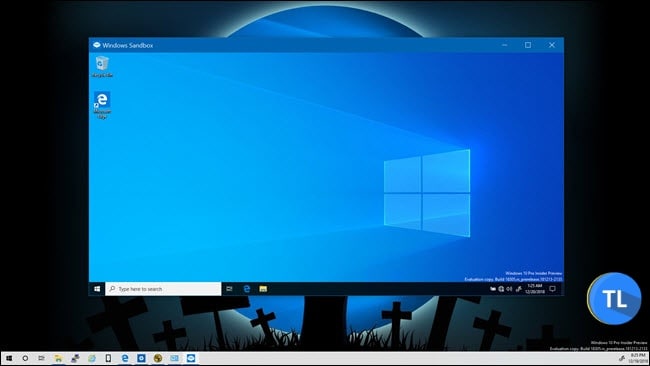
Task: Launch Edge from the host taskbar
Action: click(x=125, y=358)
